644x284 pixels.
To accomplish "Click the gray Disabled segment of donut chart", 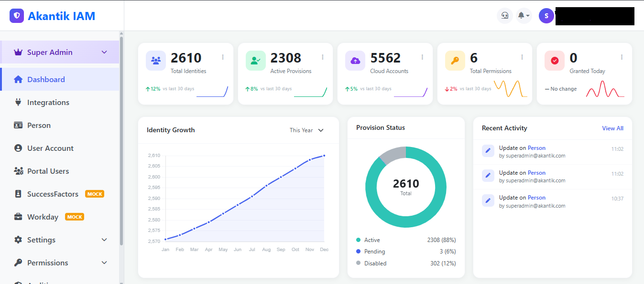I will 393,155.
